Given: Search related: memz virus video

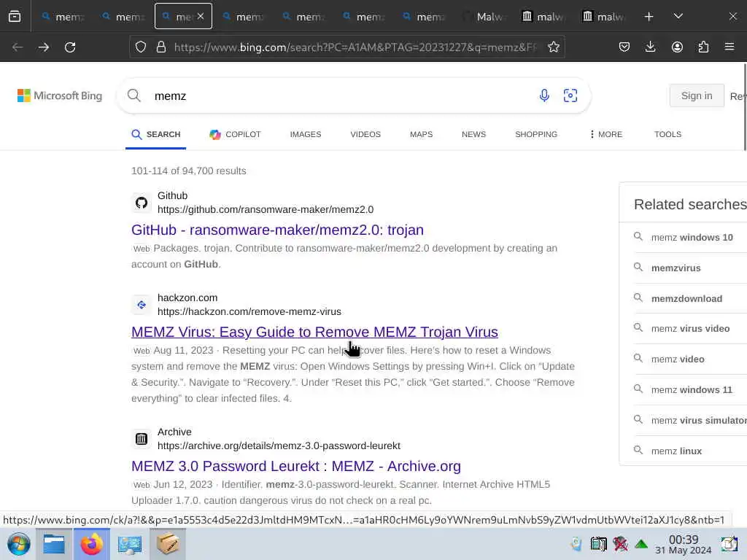Looking at the screenshot, I should 690,329.
